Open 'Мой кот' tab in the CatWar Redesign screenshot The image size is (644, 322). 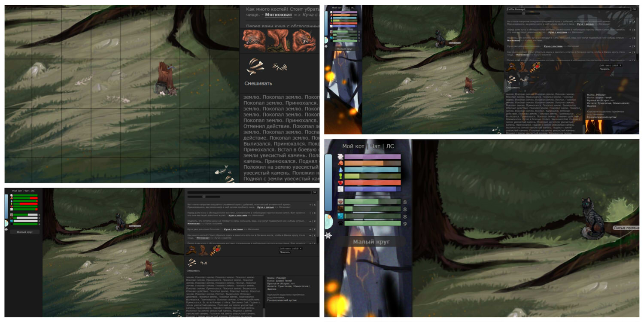(337, 8)
